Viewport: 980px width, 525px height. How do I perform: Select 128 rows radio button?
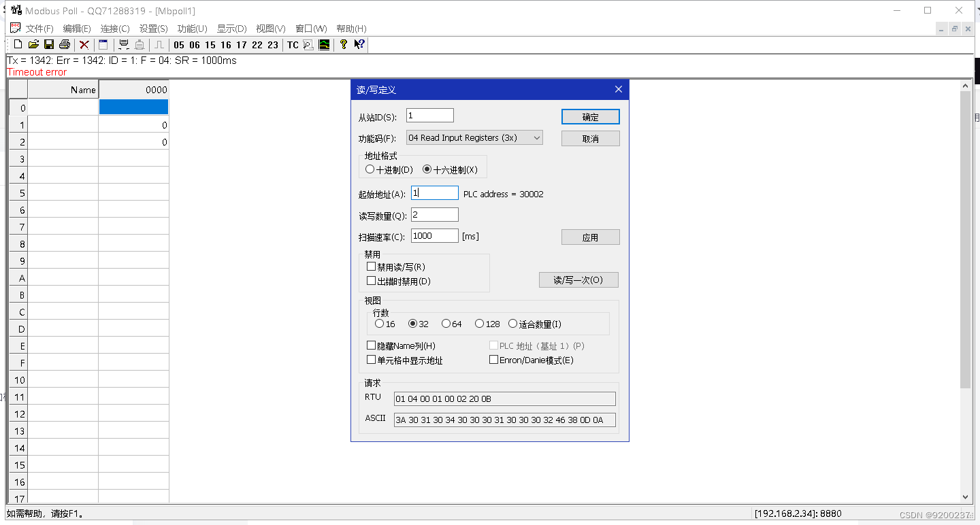tap(488, 324)
